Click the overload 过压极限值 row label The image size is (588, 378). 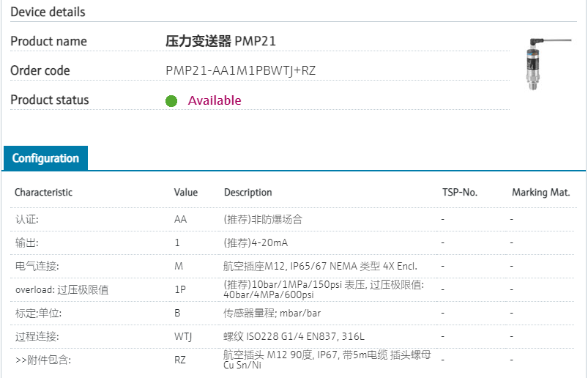(62, 289)
